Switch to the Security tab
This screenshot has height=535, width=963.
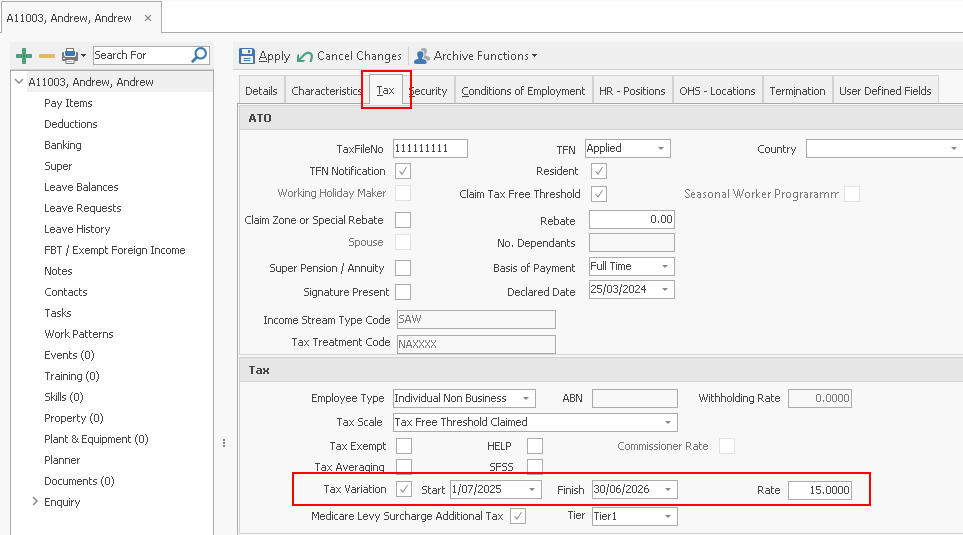coord(428,91)
